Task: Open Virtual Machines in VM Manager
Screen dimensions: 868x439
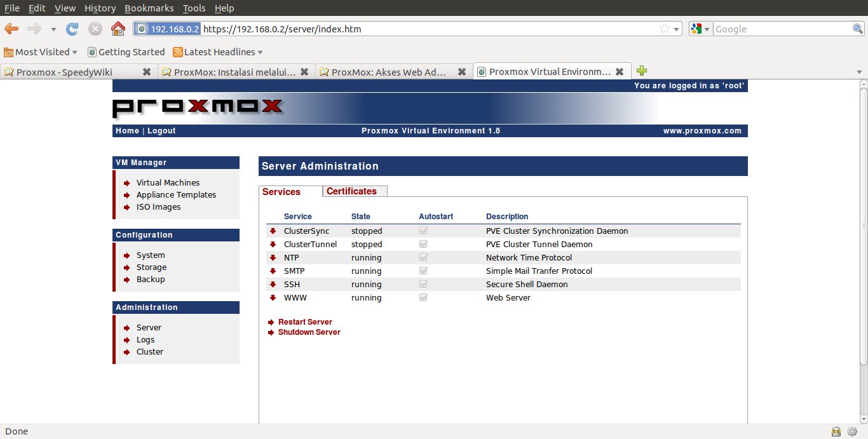Action: [168, 183]
